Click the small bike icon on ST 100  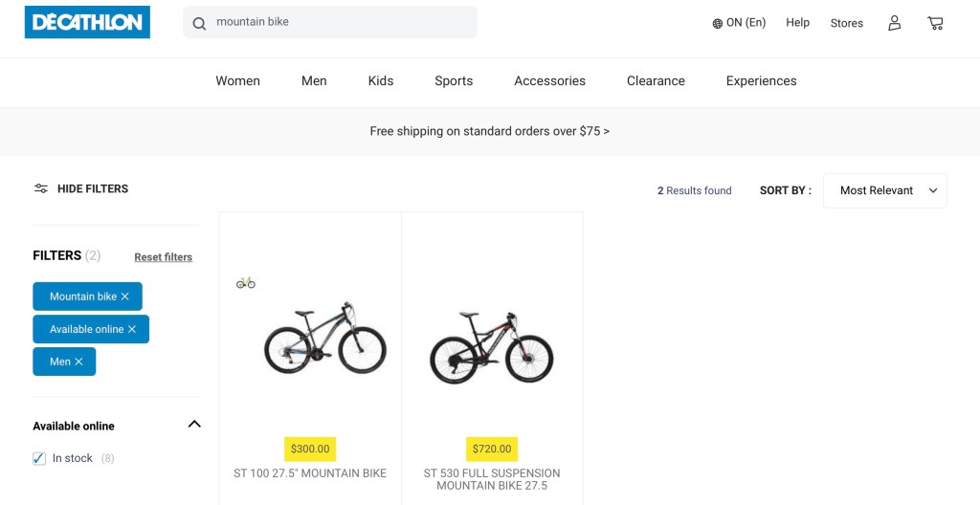click(246, 283)
